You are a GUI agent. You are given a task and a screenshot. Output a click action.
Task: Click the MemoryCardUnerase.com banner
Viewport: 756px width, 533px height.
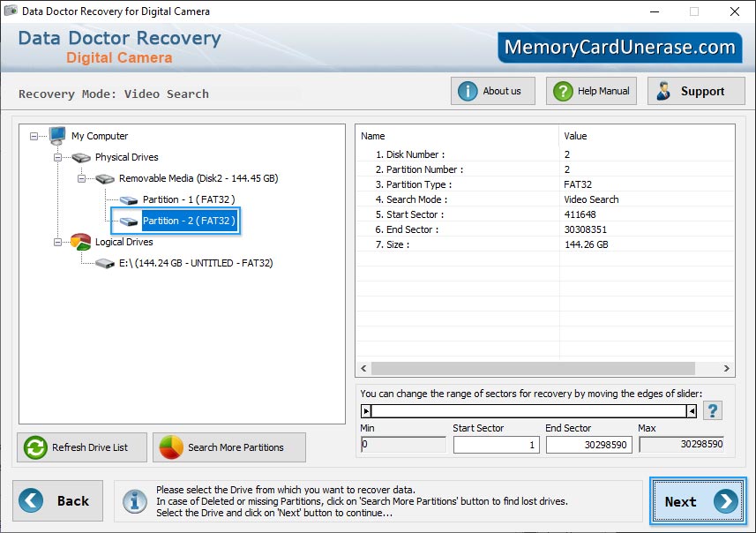619,48
